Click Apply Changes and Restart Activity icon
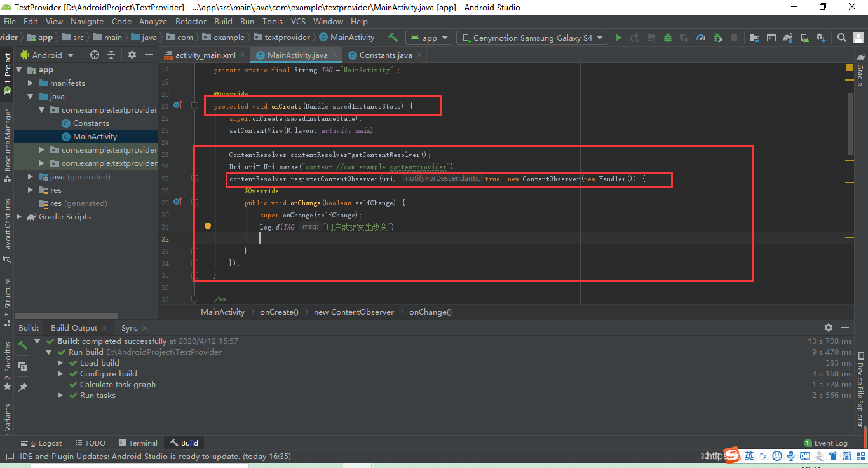868x468 pixels. pos(635,38)
